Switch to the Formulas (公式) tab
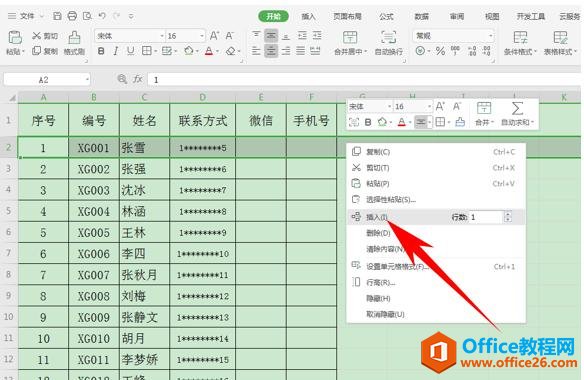 386,16
